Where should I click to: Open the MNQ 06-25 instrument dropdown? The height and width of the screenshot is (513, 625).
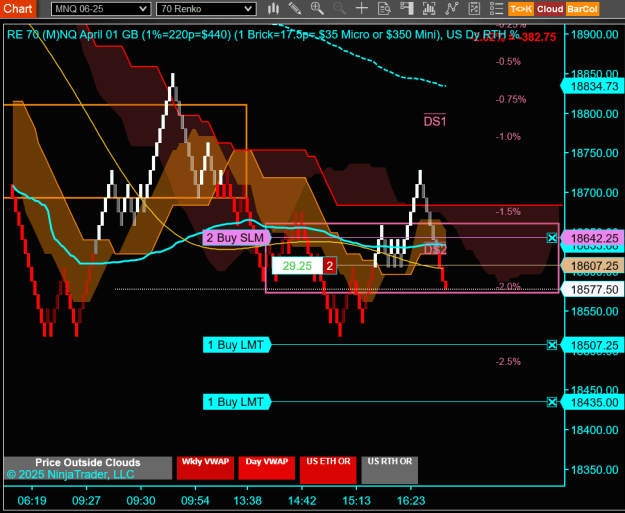pyautogui.click(x=101, y=9)
